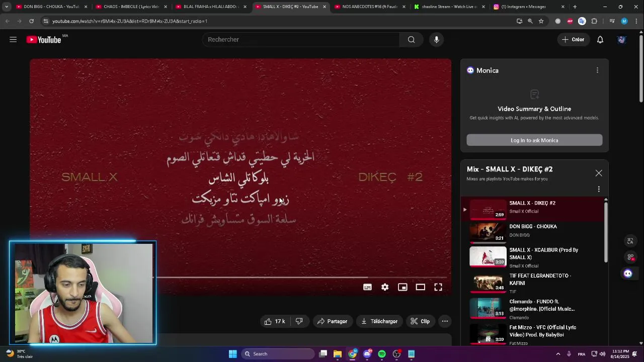The width and height of the screenshot is (644, 362).
Task: Open the YouTube guide hamburger menu
Action: click(13, 39)
